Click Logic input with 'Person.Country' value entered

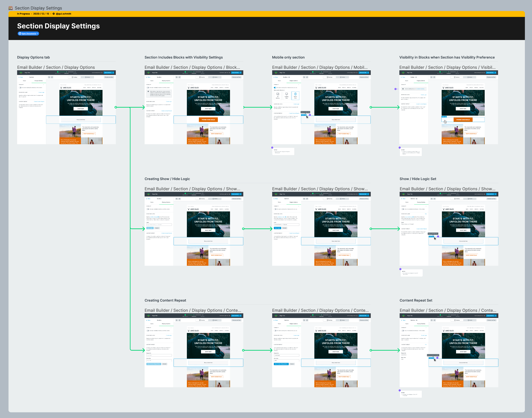pyautogui.click(x=286, y=224)
